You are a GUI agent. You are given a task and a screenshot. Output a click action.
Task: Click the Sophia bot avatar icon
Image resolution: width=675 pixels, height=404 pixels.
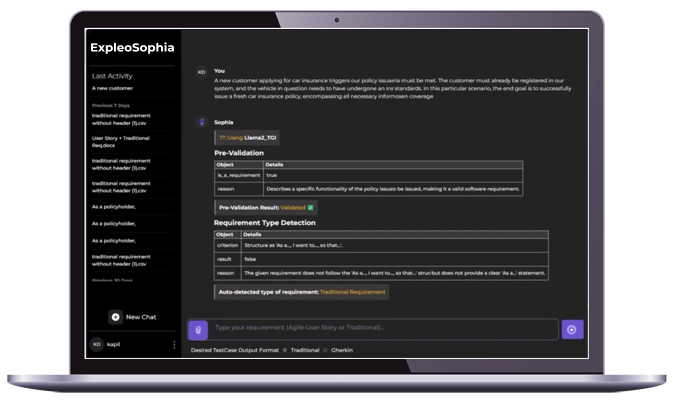coord(201,122)
